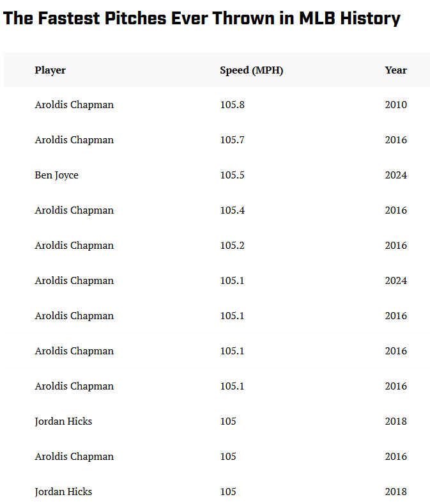
Task: Click year 2024 in Ben Joyce's row
Action: (395, 175)
